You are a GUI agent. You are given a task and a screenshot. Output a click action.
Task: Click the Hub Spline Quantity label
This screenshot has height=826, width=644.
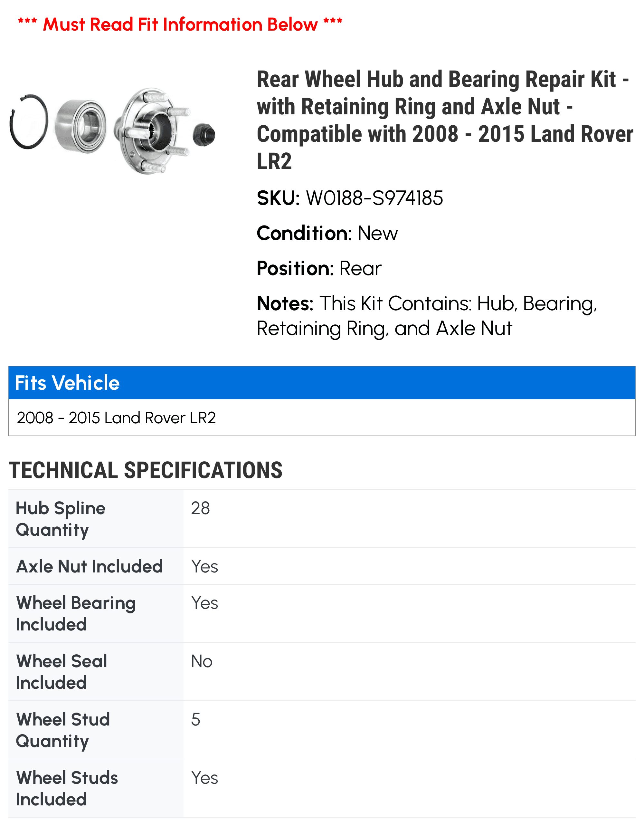pyautogui.click(x=61, y=519)
